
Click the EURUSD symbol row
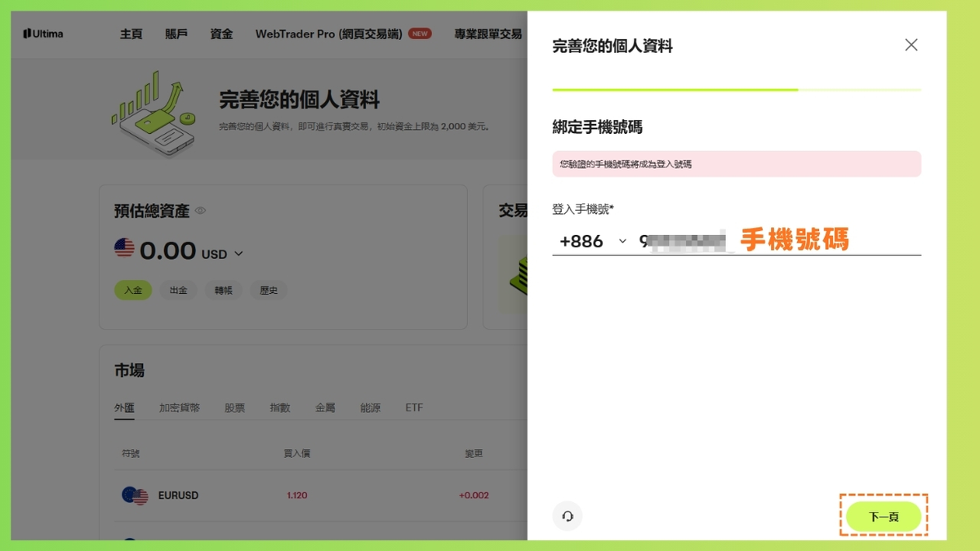(321, 495)
